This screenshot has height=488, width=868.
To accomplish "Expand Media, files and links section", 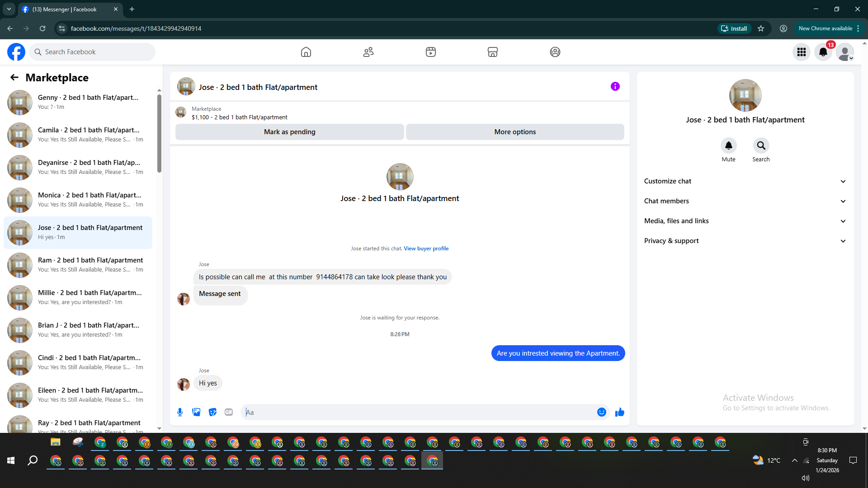I will [745, 221].
